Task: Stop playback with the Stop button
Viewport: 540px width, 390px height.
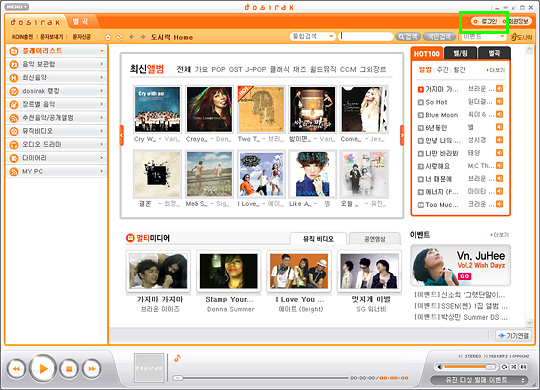Action: (x=69, y=369)
